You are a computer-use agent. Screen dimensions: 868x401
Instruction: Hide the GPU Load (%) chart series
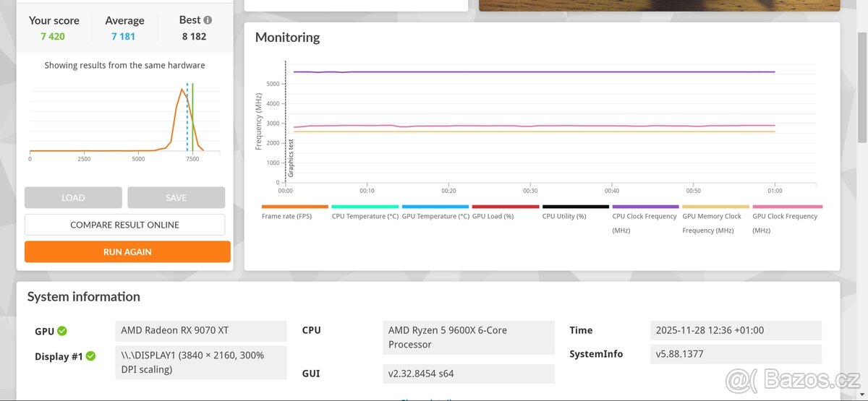493,216
